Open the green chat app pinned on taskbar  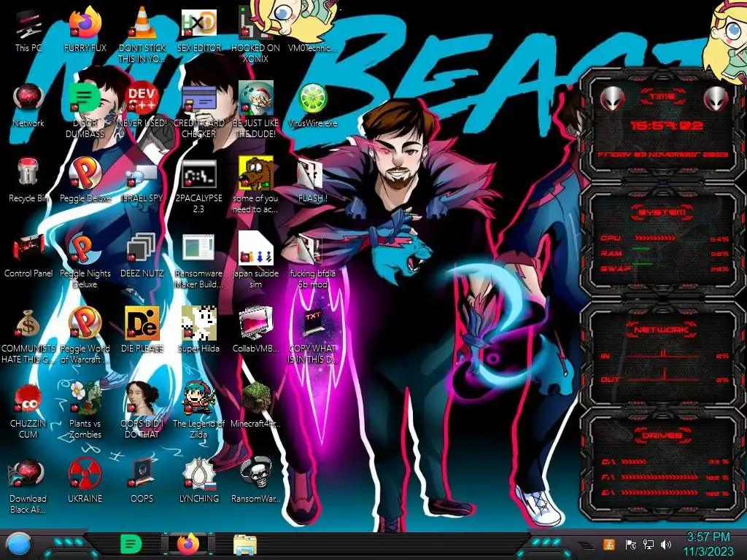pos(131,544)
